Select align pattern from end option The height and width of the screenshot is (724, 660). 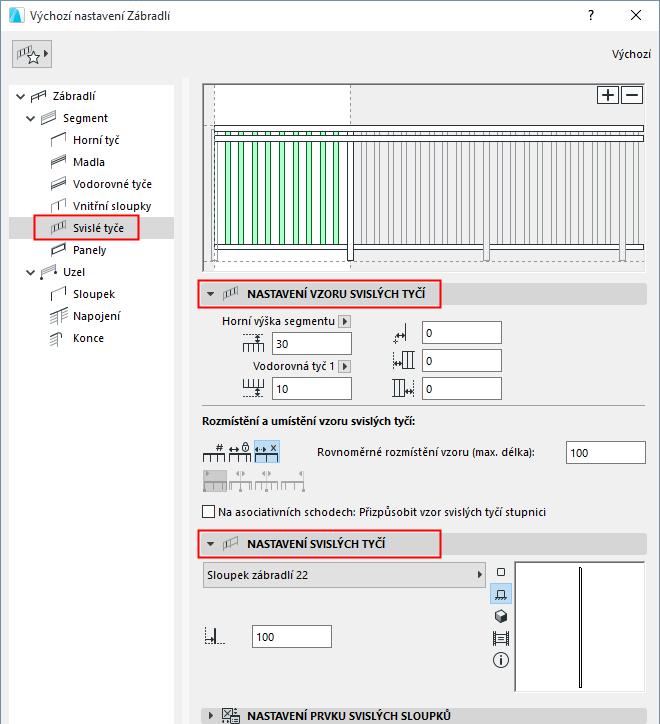293,481
